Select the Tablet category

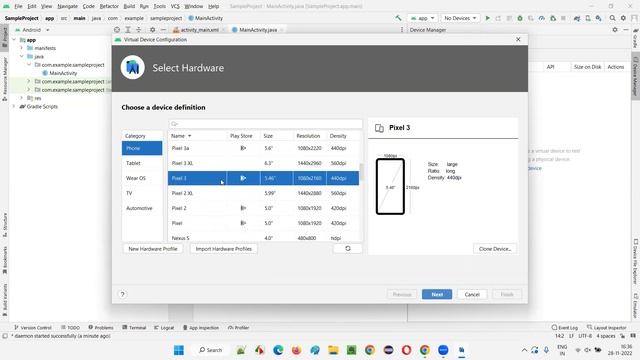tap(142, 163)
